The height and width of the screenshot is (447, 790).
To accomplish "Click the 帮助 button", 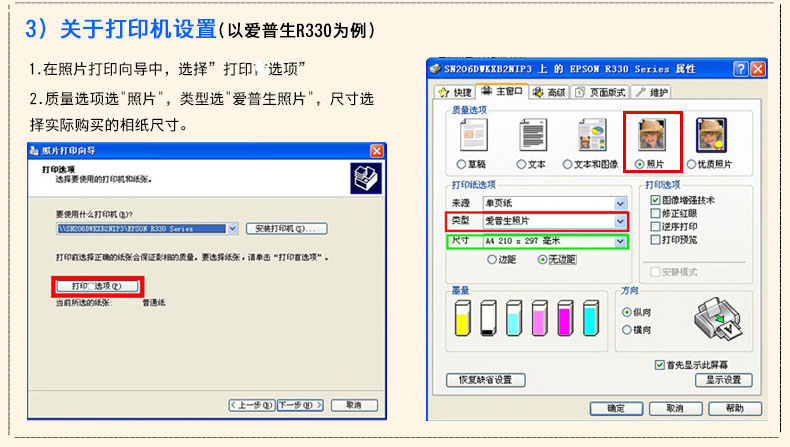I will click(x=735, y=408).
